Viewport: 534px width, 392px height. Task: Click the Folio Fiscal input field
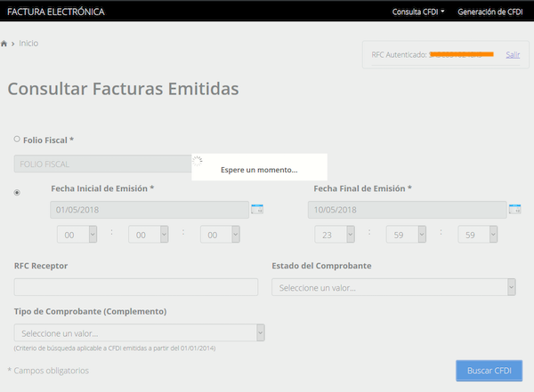pos(102,164)
